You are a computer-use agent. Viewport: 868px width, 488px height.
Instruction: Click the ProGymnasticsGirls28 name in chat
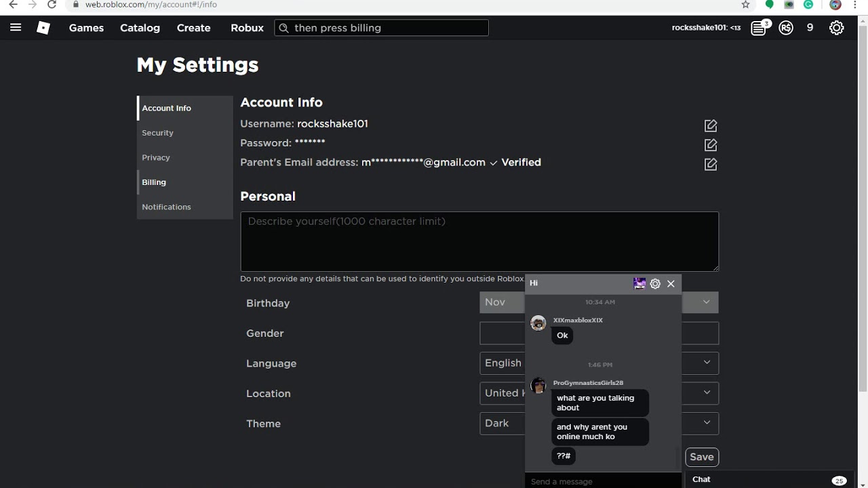point(588,383)
